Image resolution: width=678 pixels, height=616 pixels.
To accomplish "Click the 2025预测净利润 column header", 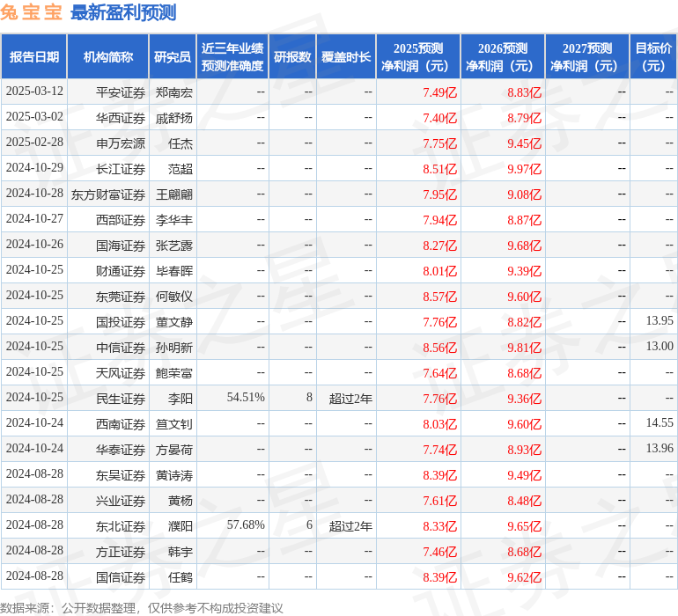I will pos(418,57).
